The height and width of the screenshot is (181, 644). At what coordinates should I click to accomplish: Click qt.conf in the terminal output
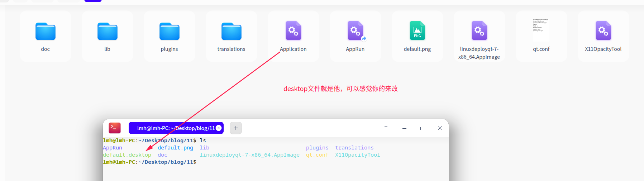tap(317, 155)
